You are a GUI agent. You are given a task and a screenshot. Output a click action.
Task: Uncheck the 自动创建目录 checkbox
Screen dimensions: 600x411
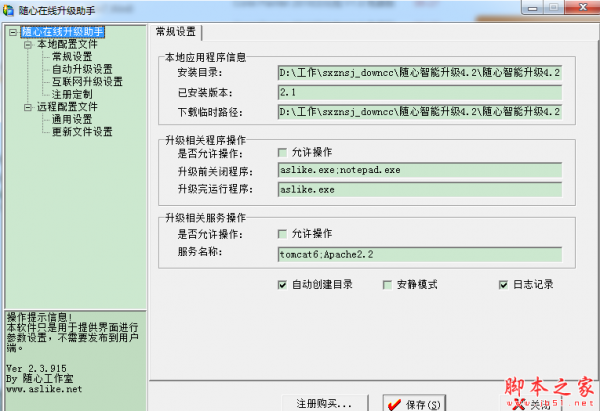click(282, 285)
